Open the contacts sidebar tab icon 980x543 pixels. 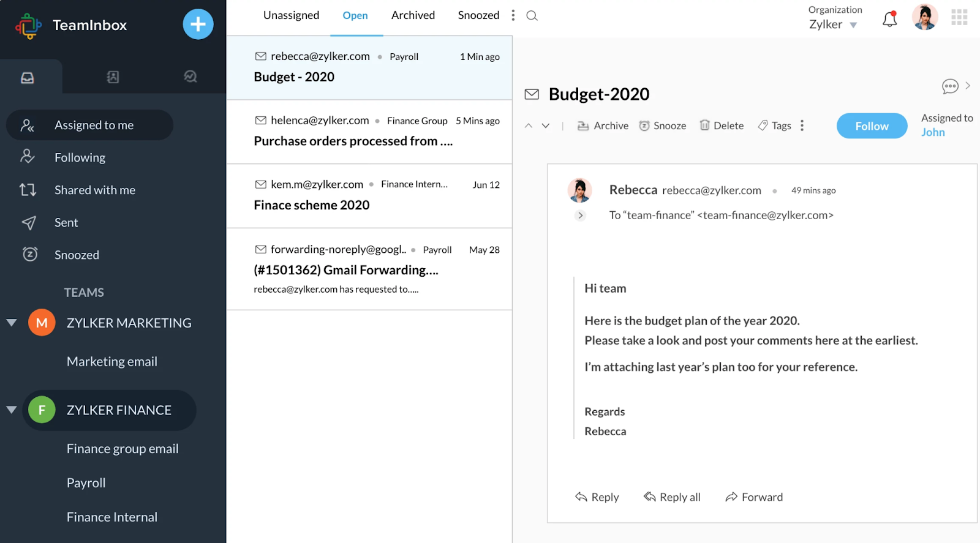coord(113,77)
